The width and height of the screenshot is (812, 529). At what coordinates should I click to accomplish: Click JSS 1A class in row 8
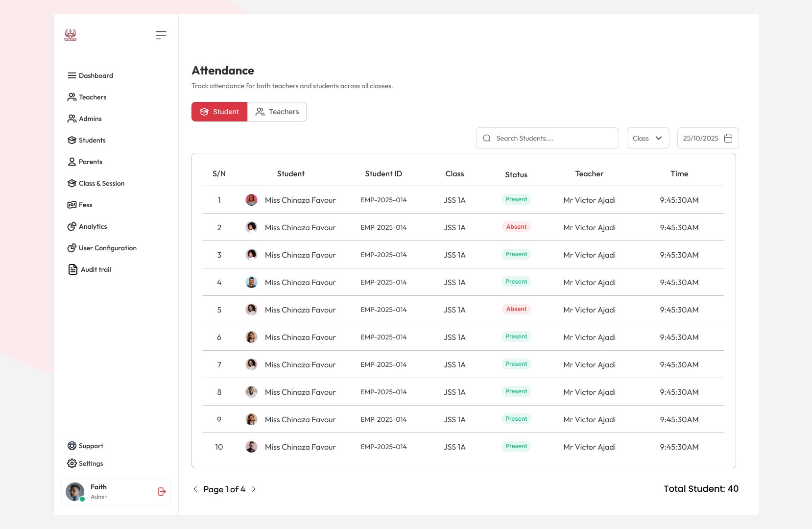(454, 392)
